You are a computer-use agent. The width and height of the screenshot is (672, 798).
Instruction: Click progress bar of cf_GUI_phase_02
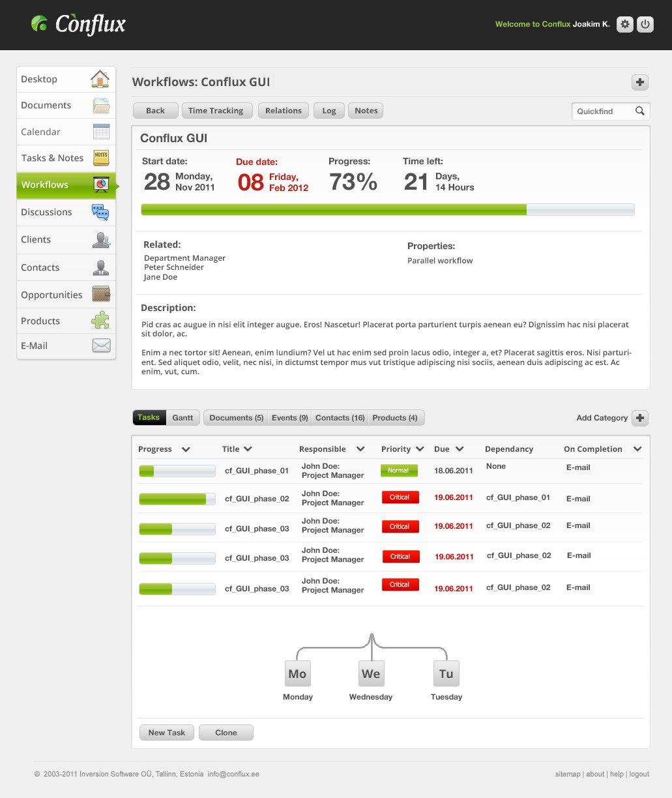click(x=177, y=499)
